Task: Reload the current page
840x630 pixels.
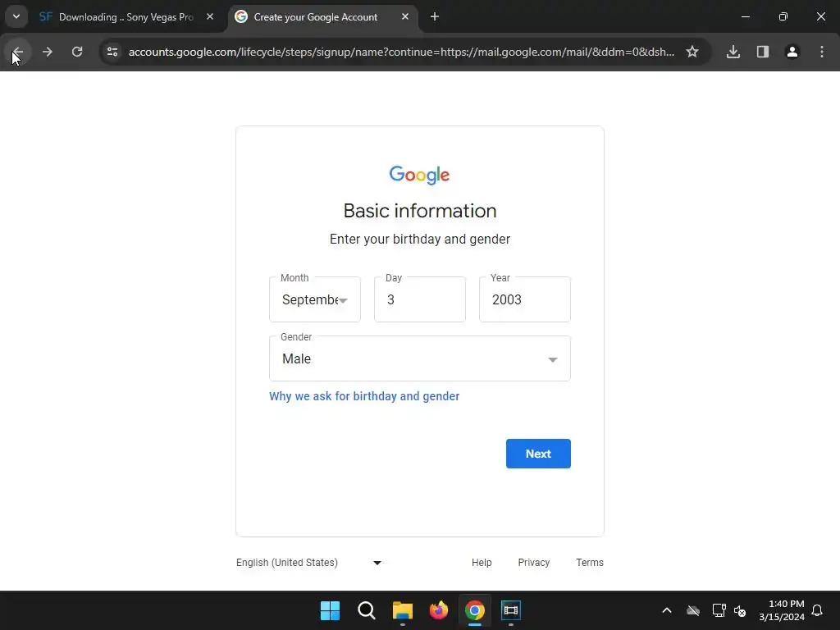Action: point(77,52)
